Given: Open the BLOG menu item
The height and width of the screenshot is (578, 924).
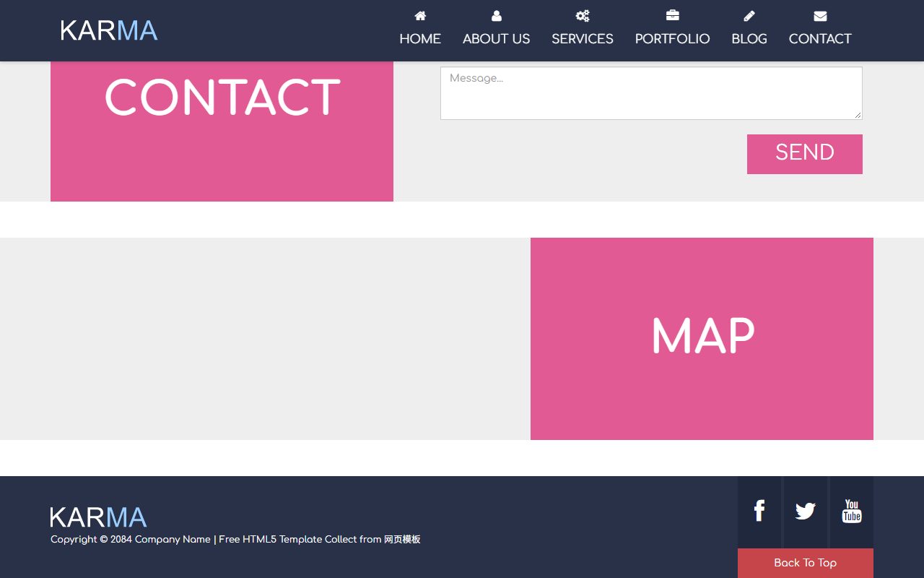Looking at the screenshot, I should [x=749, y=39].
